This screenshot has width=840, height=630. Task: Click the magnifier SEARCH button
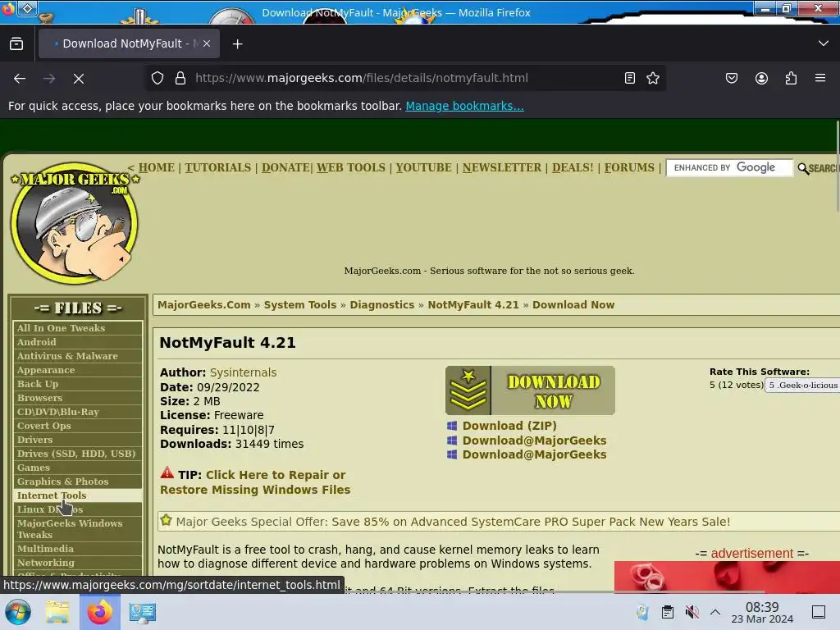pos(818,168)
